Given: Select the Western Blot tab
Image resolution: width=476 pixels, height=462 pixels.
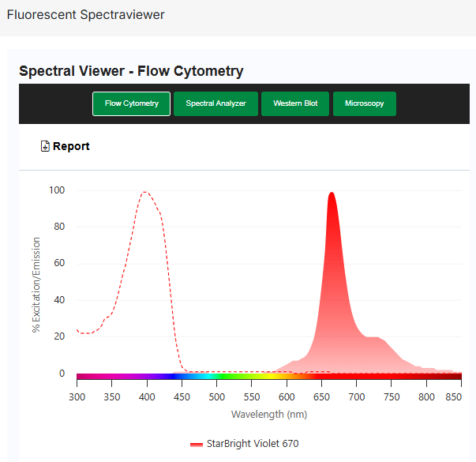Looking at the screenshot, I should pyautogui.click(x=295, y=103).
